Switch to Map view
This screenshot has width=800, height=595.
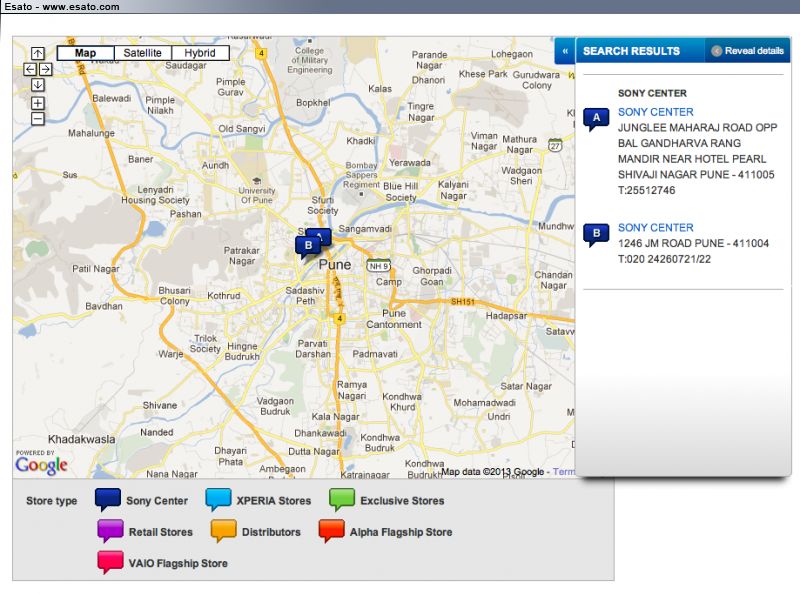(x=85, y=53)
